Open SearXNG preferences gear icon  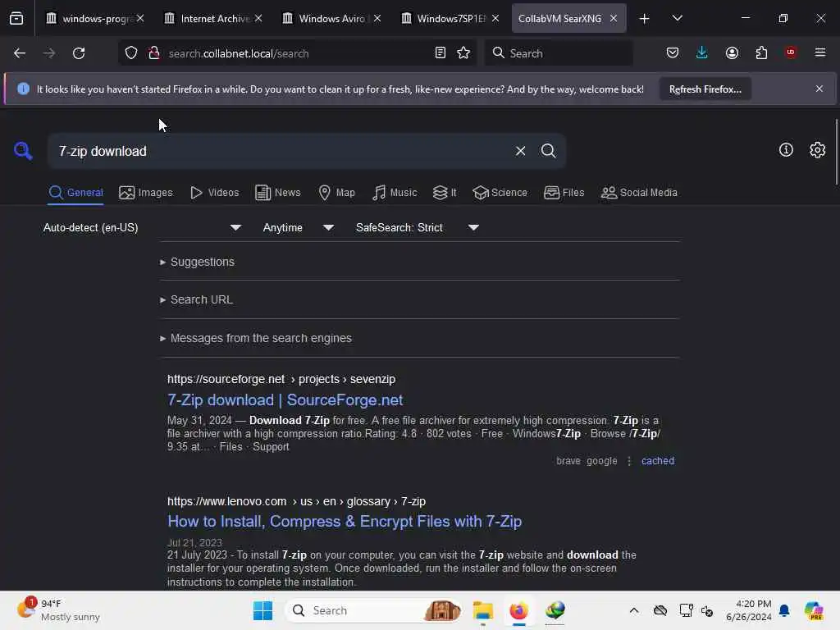pos(817,150)
